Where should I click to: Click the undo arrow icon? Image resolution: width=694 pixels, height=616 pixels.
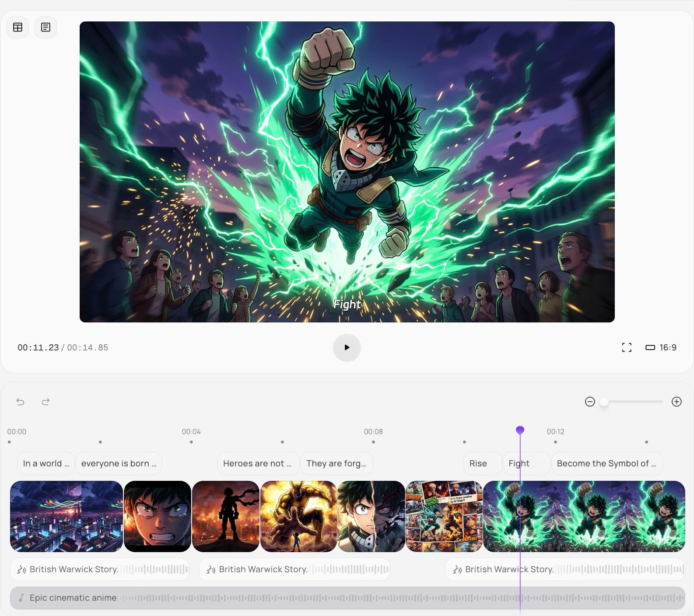[21, 402]
